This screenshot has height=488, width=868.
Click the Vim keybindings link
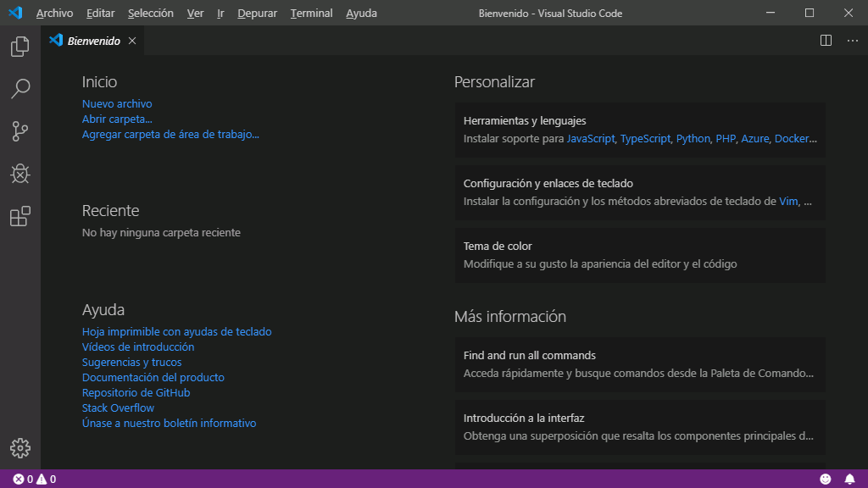click(x=788, y=202)
